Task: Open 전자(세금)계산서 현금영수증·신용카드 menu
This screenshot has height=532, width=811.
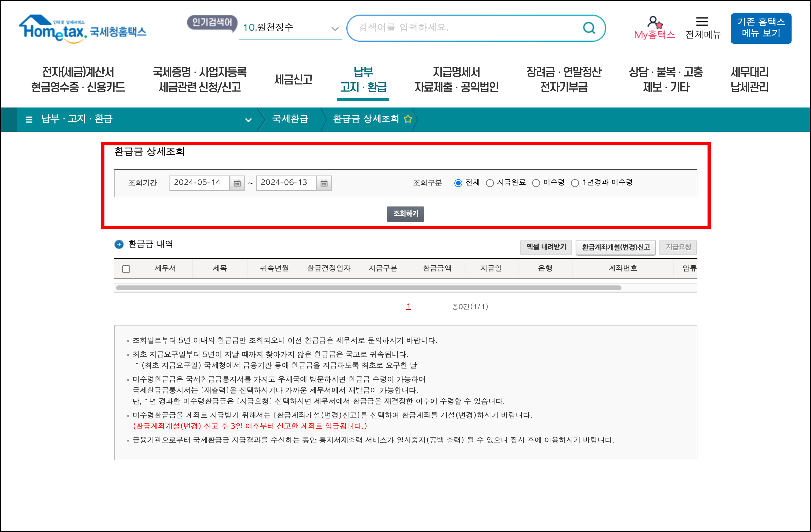Action: [x=78, y=79]
